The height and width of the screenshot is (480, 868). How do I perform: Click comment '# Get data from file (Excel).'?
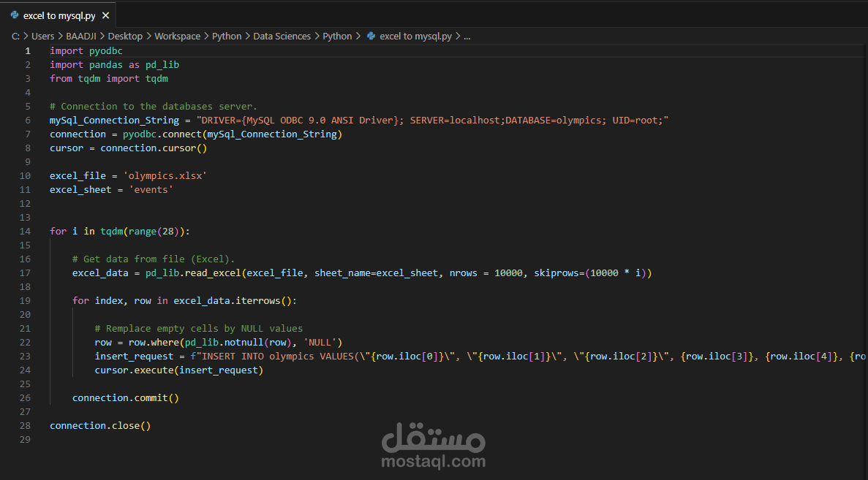154,259
